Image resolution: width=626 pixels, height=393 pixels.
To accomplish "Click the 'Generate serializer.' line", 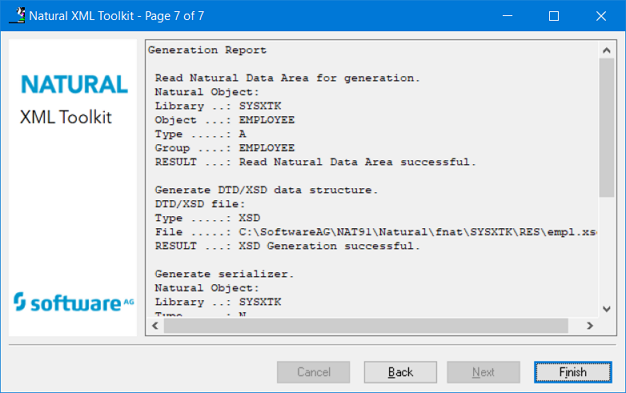I will pyautogui.click(x=224, y=274).
